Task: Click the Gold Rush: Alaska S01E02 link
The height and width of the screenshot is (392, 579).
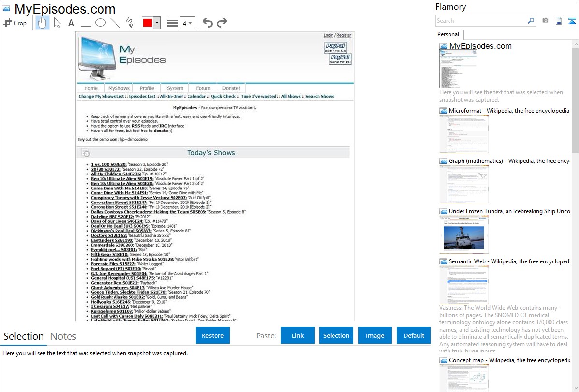Action: 118,297
